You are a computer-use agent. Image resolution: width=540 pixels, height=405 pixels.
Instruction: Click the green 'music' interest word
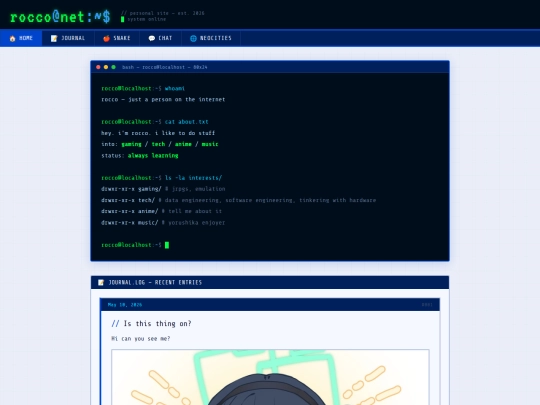point(210,144)
